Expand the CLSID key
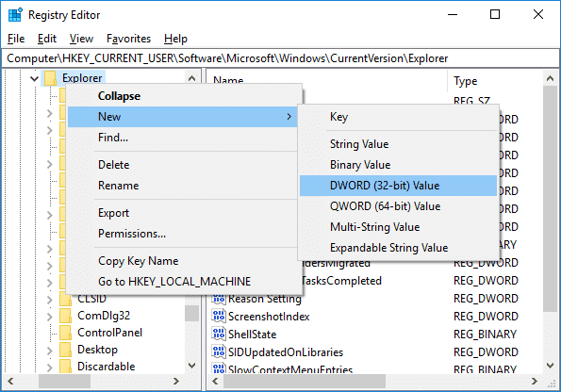The width and height of the screenshot is (561, 392). click(x=50, y=300)
